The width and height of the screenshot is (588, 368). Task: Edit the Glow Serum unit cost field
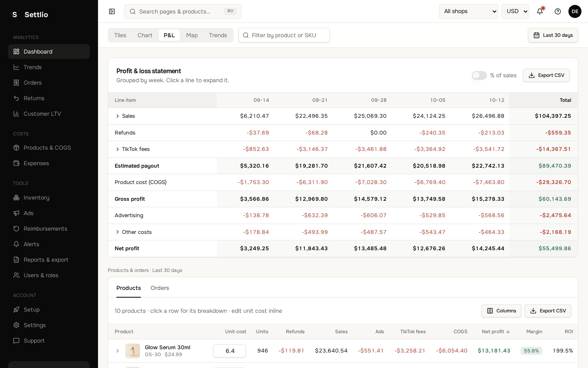229,351
